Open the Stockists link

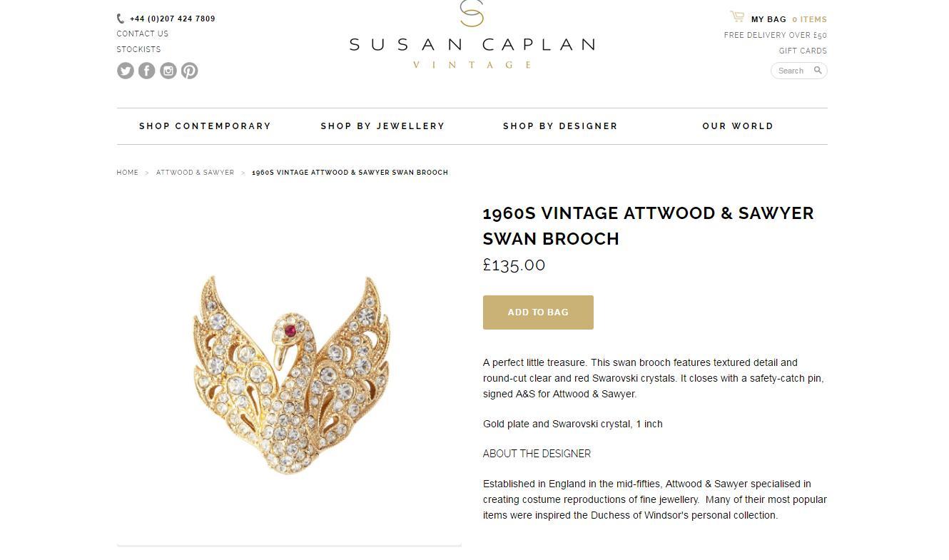pos(138,49)
